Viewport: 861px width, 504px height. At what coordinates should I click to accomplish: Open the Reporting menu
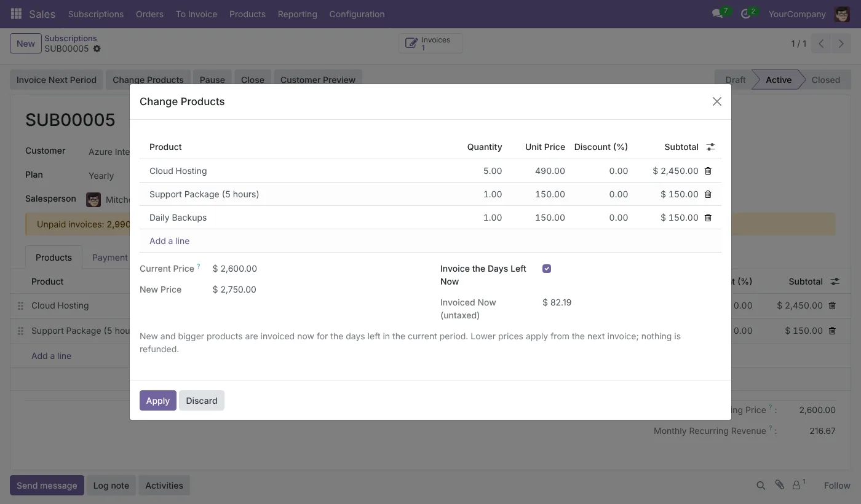tap(297, 14)
